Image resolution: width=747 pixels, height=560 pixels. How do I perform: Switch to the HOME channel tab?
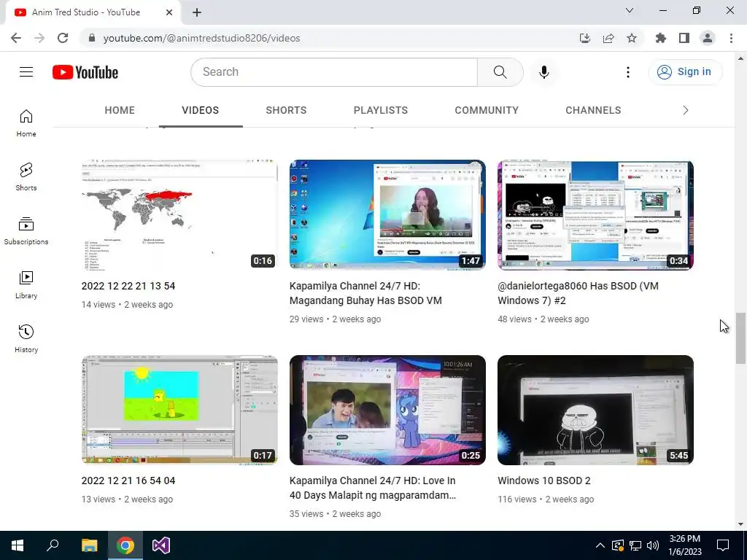(120, 110)
